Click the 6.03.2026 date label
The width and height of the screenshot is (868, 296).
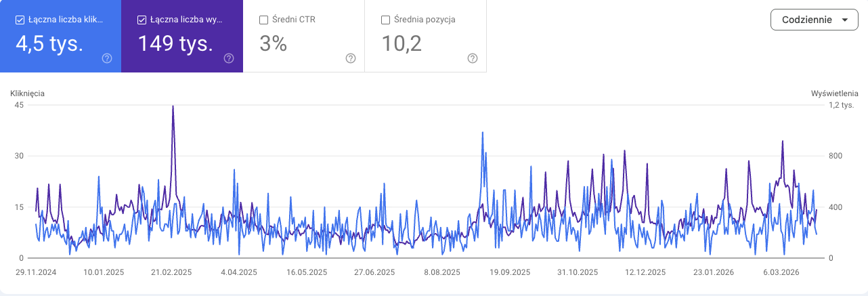(783, 272)
